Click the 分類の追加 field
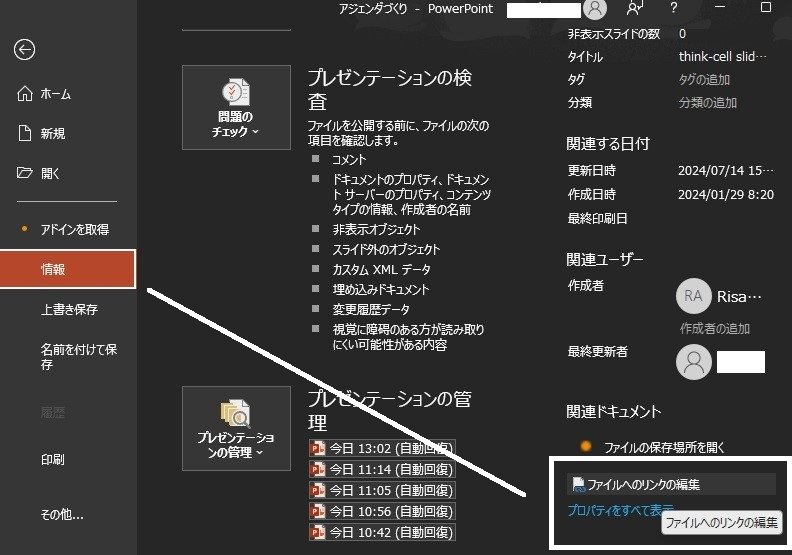Image resolution: width=792 pixels, height=555 pixels. [x=708, y=103]
